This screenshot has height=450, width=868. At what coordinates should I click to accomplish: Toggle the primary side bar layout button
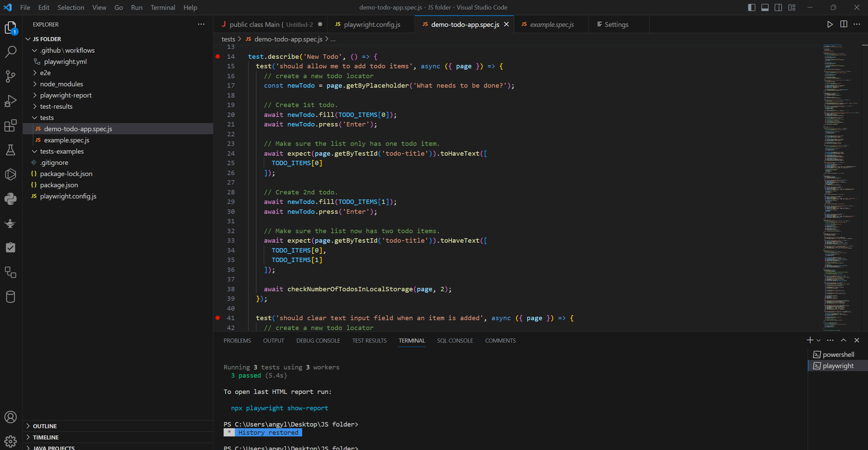point(751,7)
